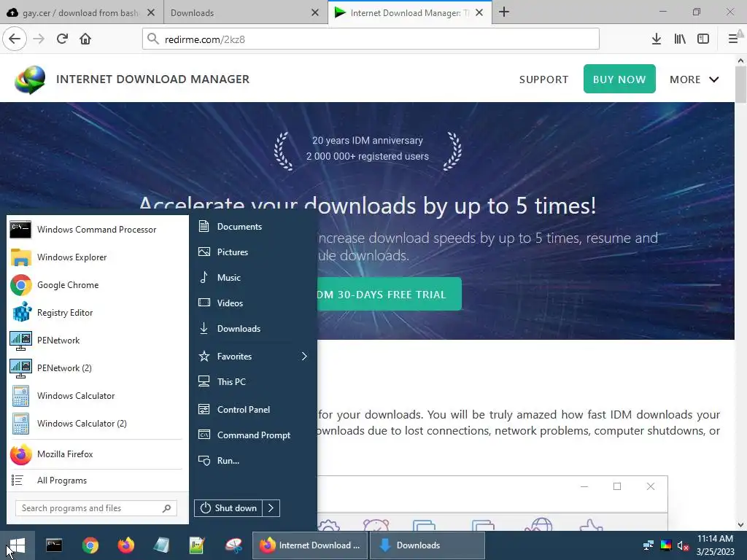The width and height of the screenshot is (747, 560).
Task: Open Registry Editor in start menu
Action: click(97, 312)
